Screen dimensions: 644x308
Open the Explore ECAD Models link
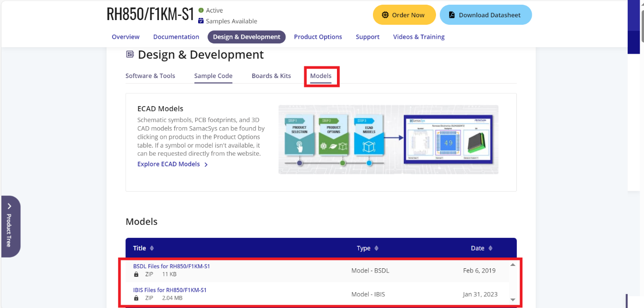(169, 164)
